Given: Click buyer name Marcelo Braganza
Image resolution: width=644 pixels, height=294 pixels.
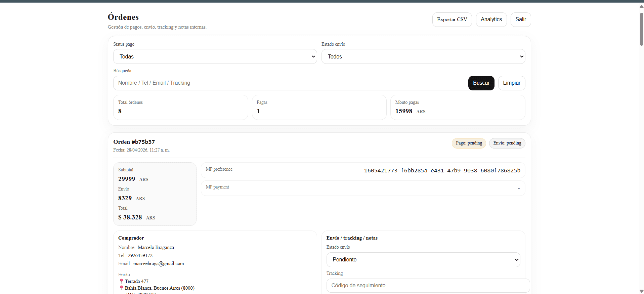Looking at the screenshot, I should click(x=156, y=247).
